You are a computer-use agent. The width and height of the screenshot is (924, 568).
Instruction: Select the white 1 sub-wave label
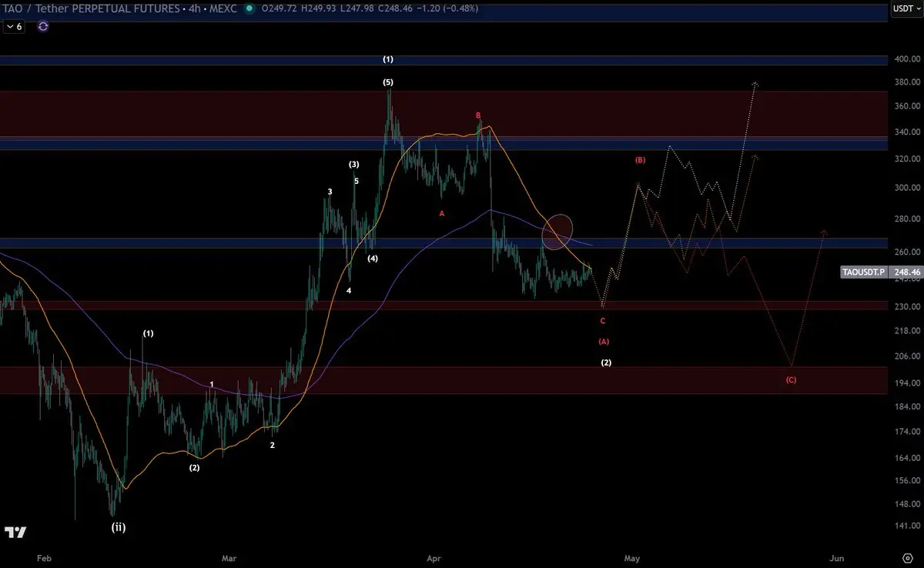point(212,384)
